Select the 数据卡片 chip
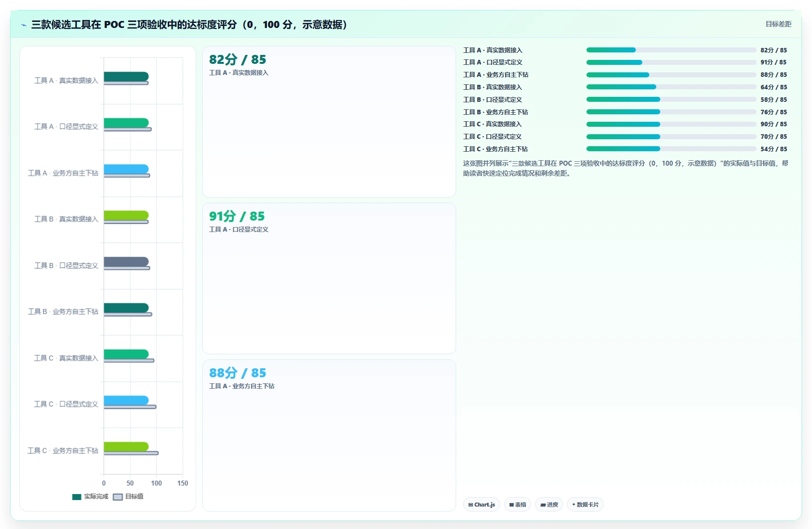The image size is (812, 529). tap(585, 505)
